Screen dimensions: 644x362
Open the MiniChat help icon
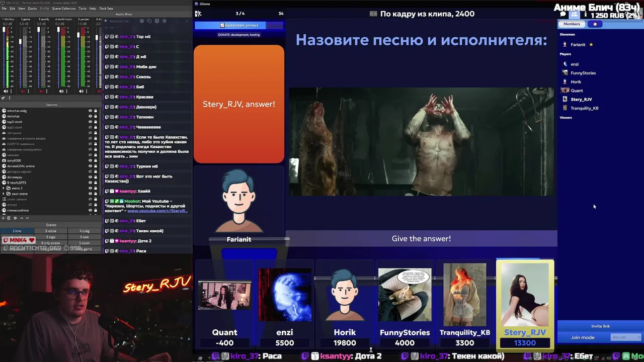click(142, 21)
